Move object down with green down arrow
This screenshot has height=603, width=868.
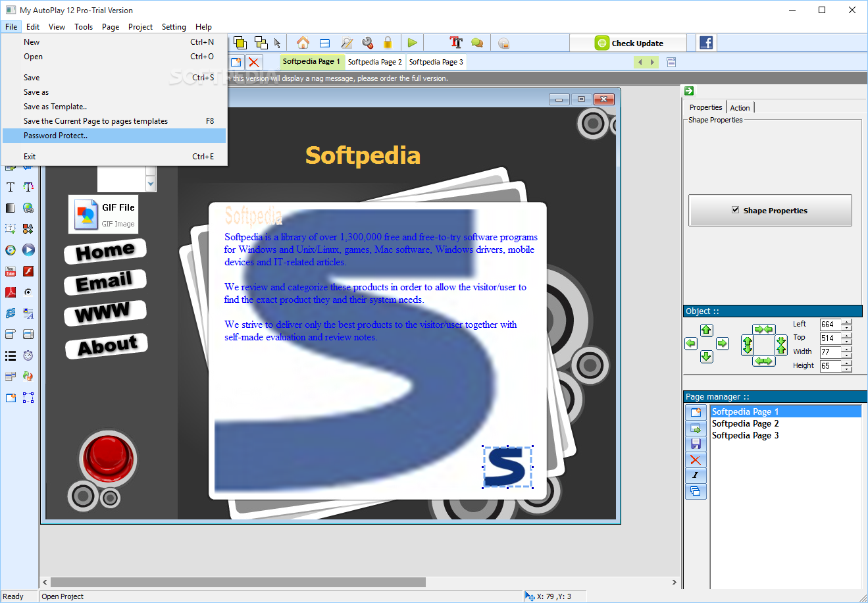[707, 357]
